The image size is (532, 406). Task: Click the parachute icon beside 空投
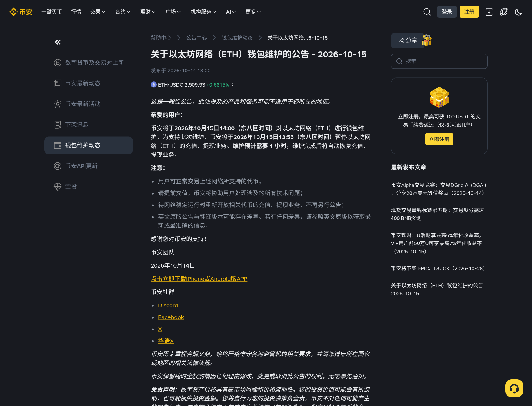[x=58, y=187]
